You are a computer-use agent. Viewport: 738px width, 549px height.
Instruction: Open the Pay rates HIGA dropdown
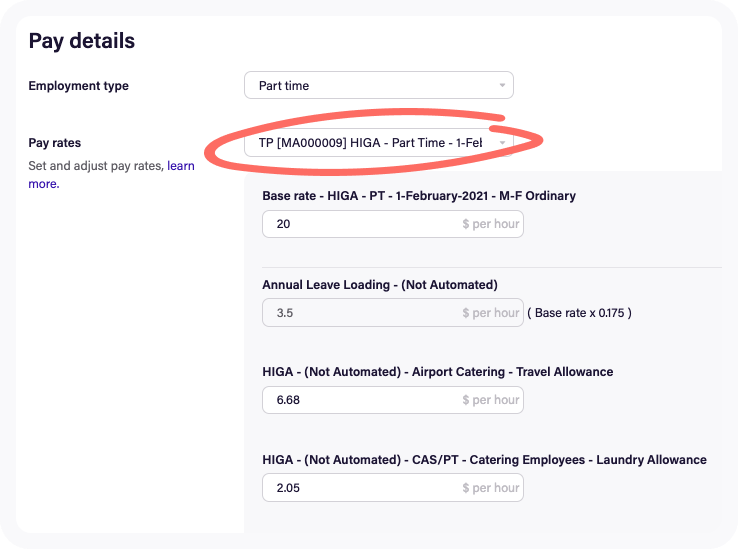click(370, 143)
